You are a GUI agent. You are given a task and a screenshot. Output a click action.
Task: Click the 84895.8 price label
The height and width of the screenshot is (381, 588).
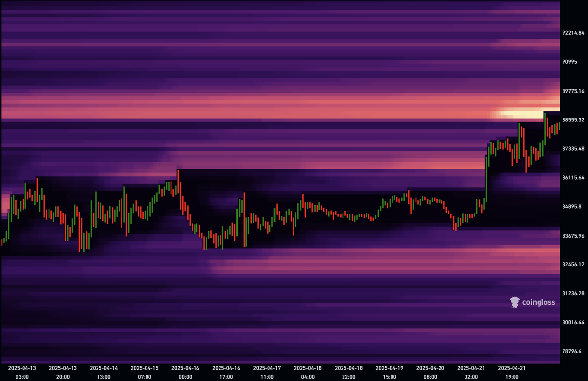[x=572, y=207]
